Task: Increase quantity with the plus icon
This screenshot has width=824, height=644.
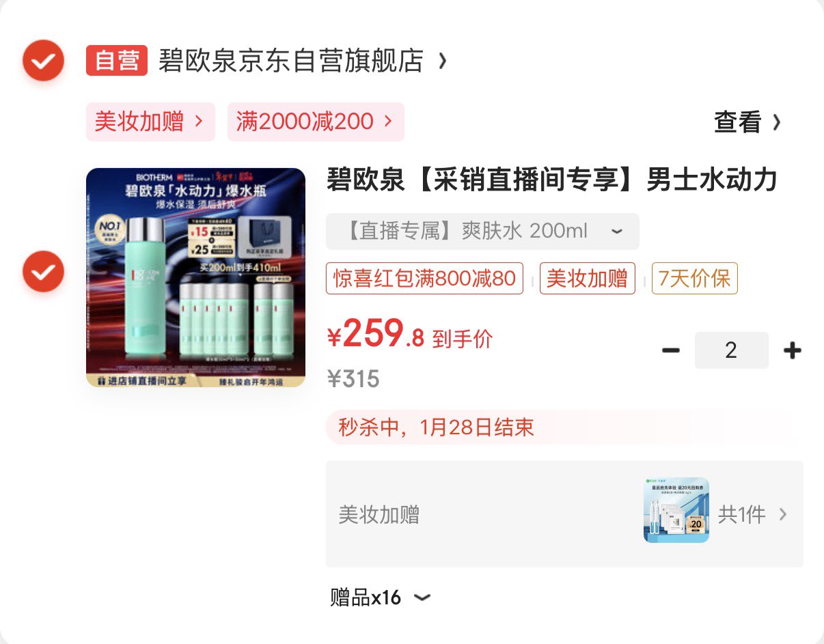Action: click(x=792, y=351)
